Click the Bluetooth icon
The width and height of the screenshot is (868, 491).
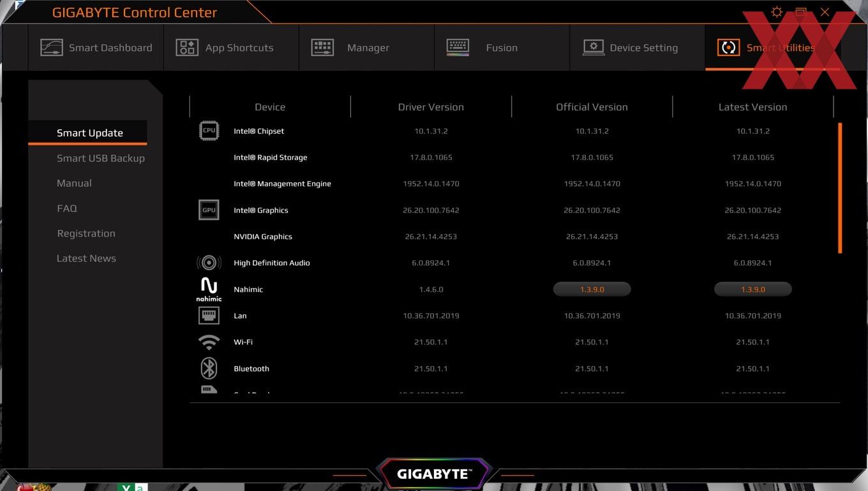[209, 369]
